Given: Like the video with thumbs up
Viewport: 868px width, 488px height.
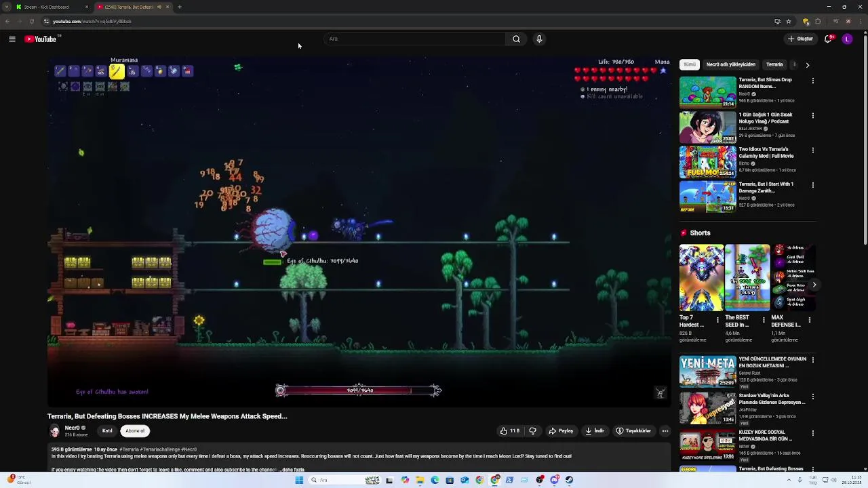Looking at the screenshot, I should (x=509, y=431).
